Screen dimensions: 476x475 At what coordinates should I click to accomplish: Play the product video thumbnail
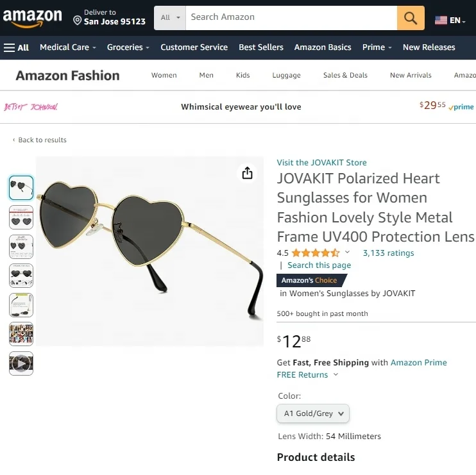click(x=21, y=364)
